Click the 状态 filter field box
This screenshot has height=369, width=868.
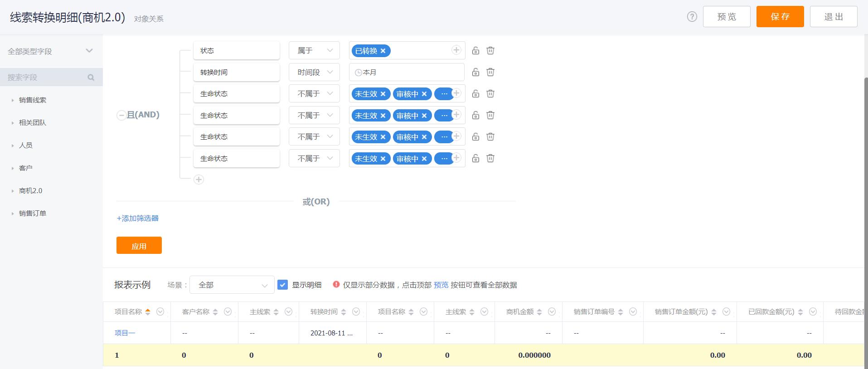click(237, 50)
